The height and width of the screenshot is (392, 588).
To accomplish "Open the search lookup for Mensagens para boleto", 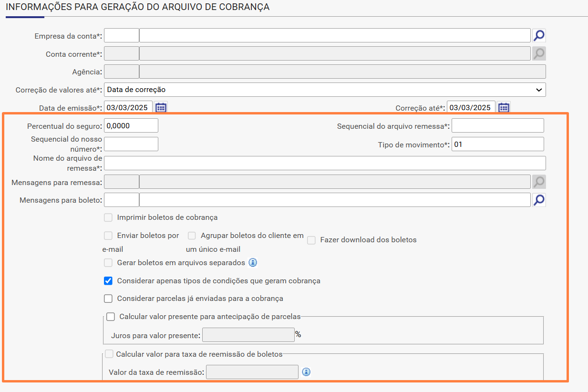I will [x=539, y=200].
